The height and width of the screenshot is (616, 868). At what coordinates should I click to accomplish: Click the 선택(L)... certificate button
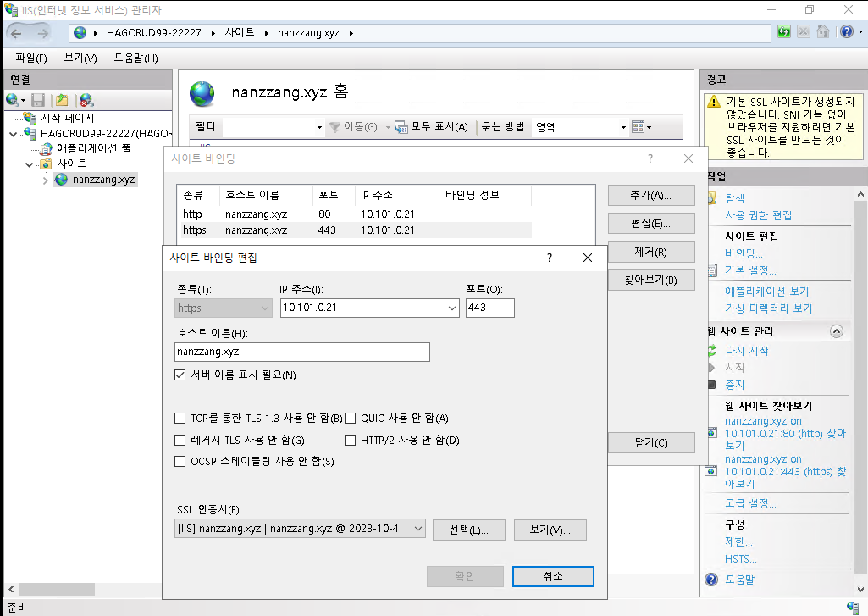point(469,530)
